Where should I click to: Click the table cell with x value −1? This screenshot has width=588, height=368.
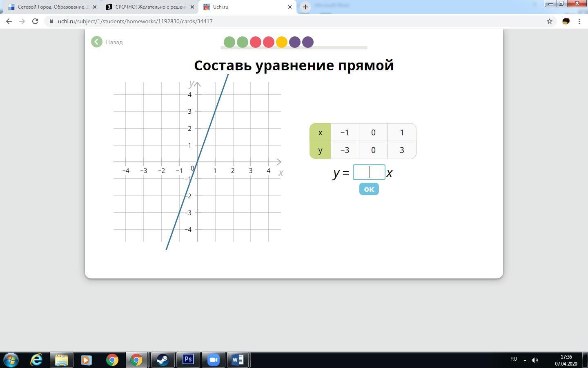coord(345,132)
